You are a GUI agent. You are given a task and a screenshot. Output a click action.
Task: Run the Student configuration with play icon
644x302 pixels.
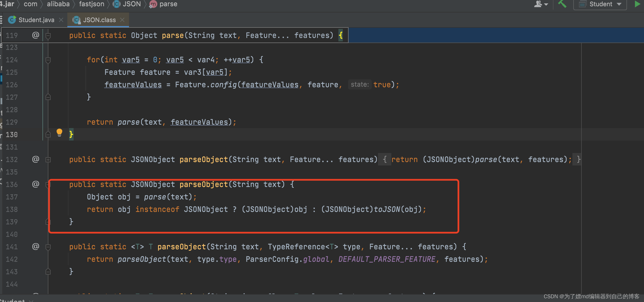(x=637, y=4)
